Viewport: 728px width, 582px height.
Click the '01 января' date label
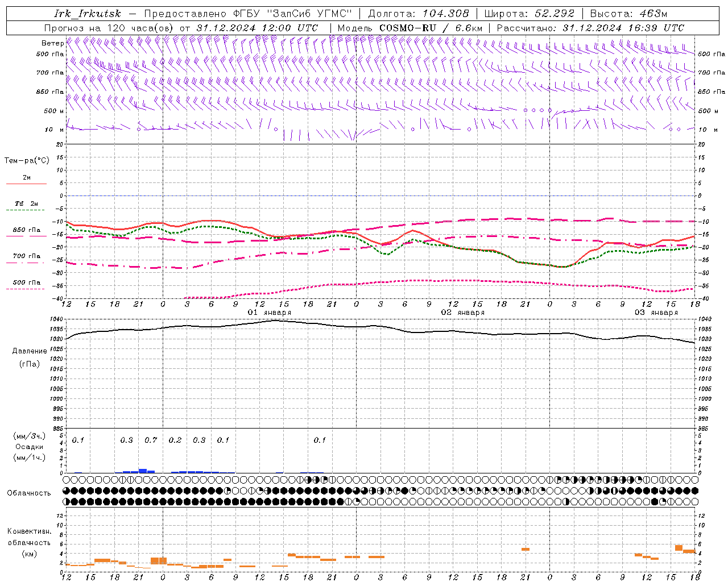[270, 313]
